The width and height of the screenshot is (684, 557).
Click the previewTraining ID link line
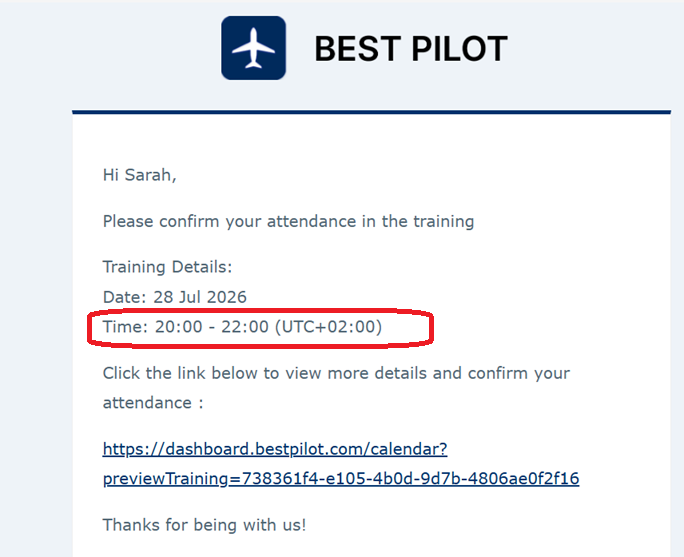coord(341,478)
